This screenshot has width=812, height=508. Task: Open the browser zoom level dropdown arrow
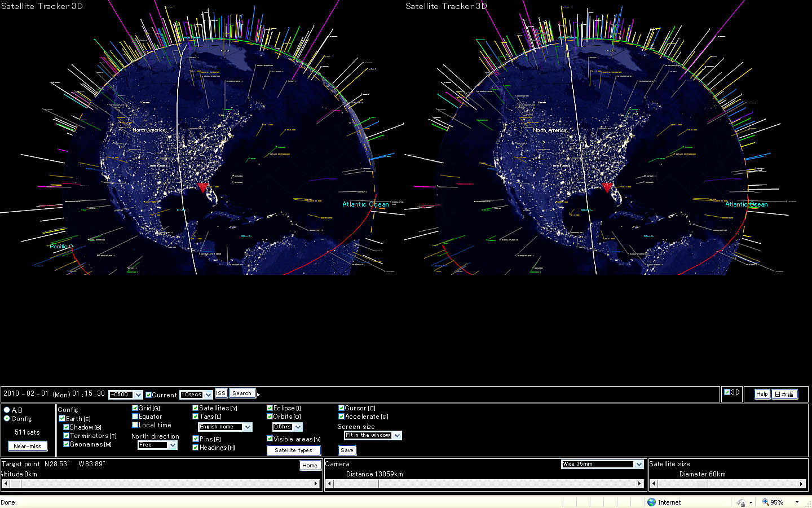797,502
